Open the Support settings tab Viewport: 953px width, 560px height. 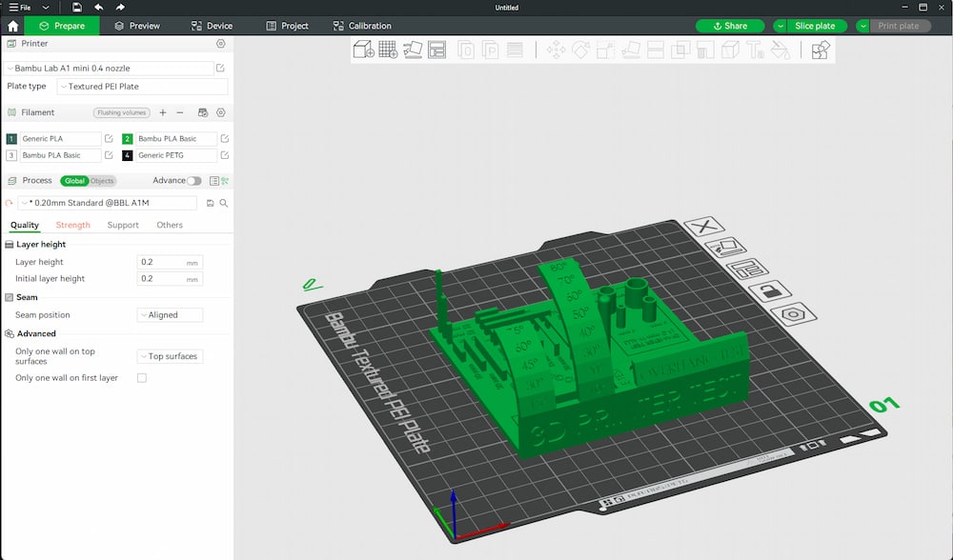tap(123, 225)
